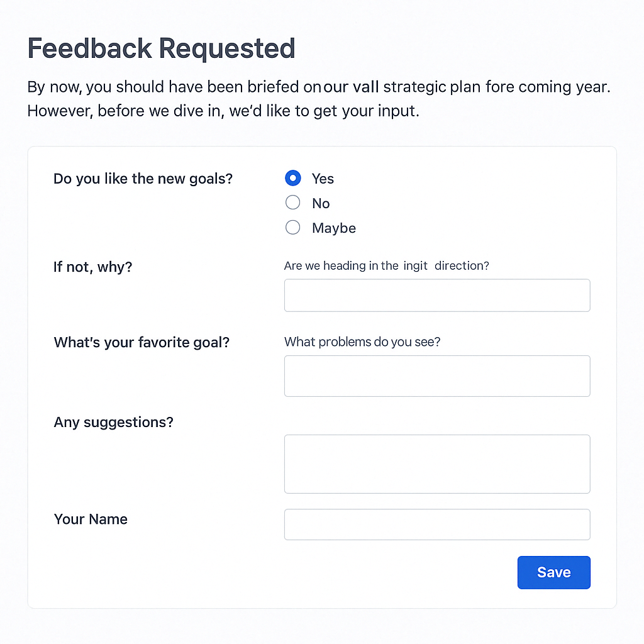This screenshot has width=644, height=644.
Task: Click the "Your Name" label
Action: click(91, 519)
